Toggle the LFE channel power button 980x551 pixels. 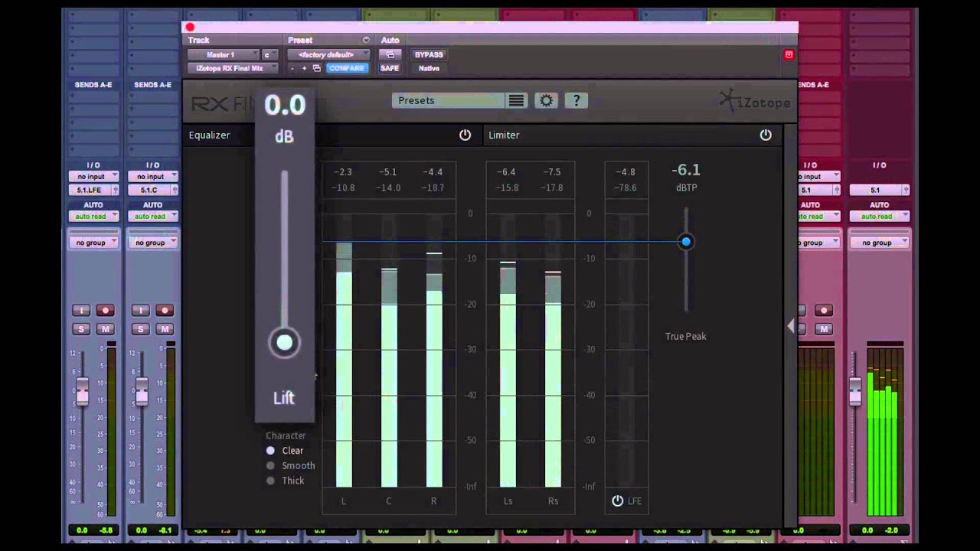point(618,500)
